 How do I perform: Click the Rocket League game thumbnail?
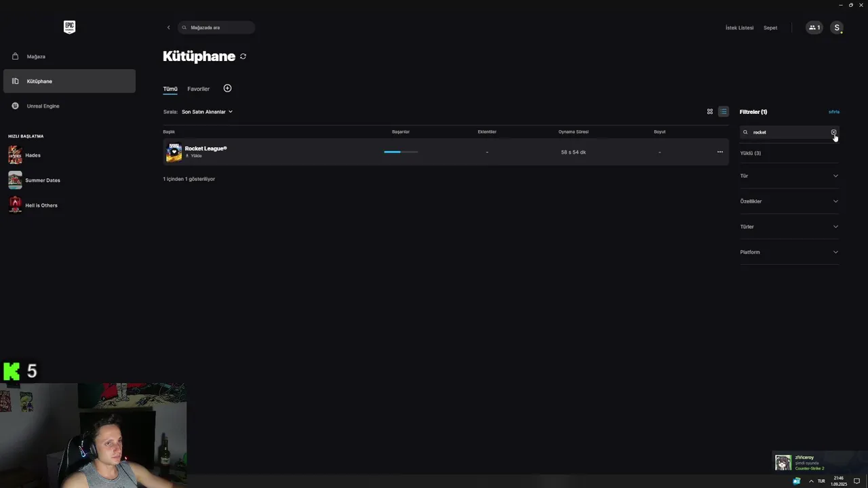(x=174, y=152)
